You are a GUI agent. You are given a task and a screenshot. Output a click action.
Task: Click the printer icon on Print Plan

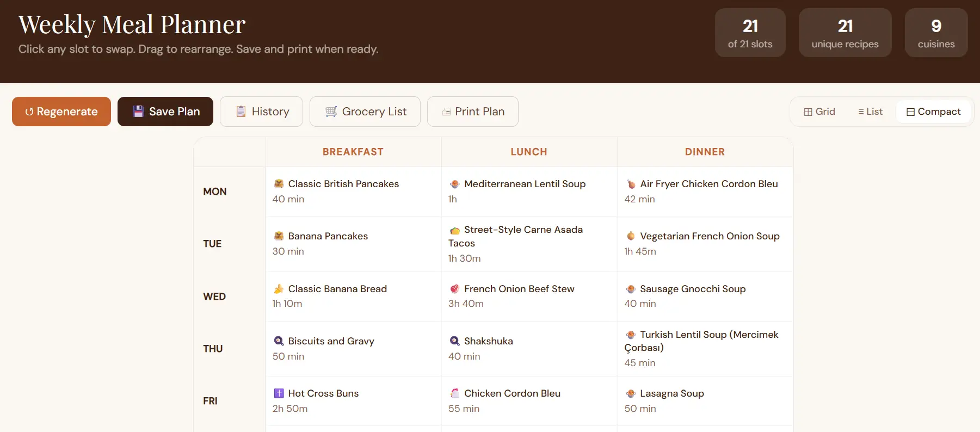point(446,112)
